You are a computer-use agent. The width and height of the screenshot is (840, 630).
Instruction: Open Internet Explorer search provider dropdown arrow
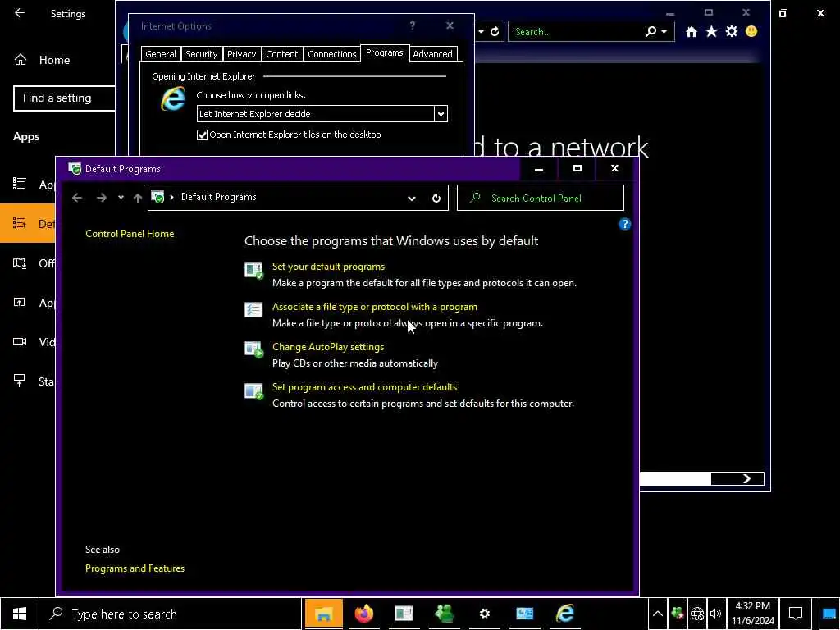pyautogui.click(x=664, y=32)
